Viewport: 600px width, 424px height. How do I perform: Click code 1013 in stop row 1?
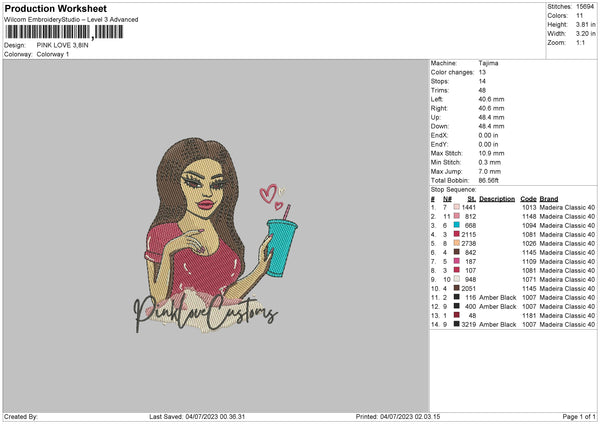pos(529,207)
